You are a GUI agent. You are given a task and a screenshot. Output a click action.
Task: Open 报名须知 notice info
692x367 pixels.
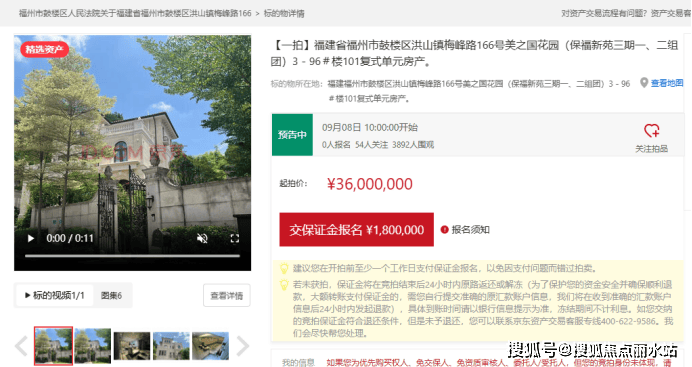pyautogui.click(x=465, y=230)
